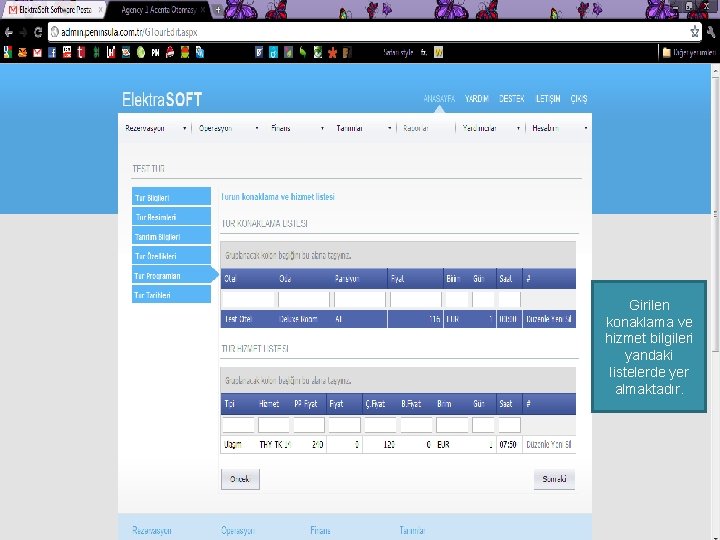The image size is (720, 540).
Task: Open Finans link in the page footer
Action: point(321,530)
